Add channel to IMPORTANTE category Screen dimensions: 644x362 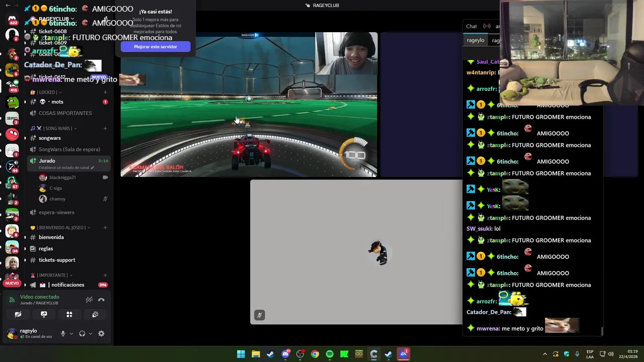pos(105,275)
